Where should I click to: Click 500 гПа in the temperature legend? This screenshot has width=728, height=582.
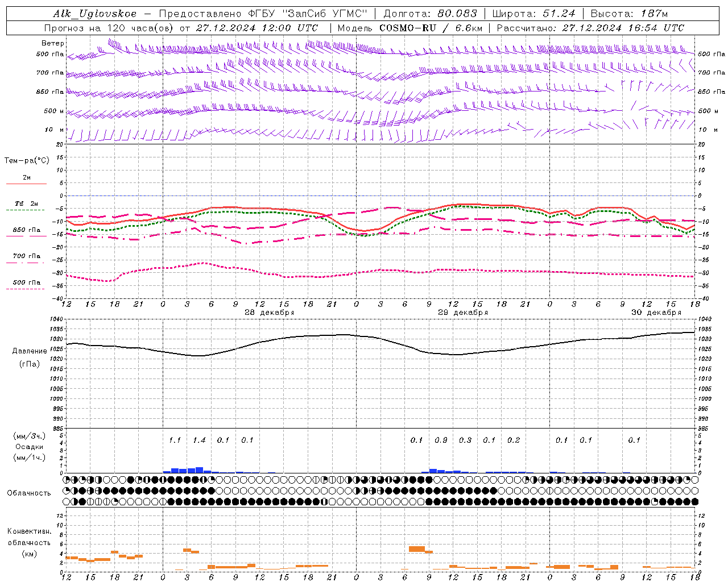tap(26, 282)
